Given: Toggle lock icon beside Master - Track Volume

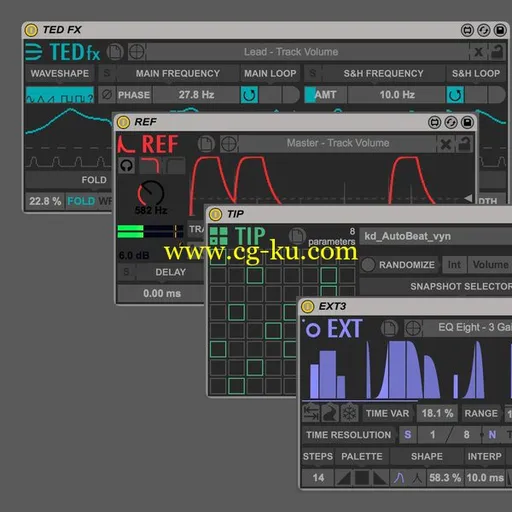Looking at the screenshot, I should pos(464,144).
